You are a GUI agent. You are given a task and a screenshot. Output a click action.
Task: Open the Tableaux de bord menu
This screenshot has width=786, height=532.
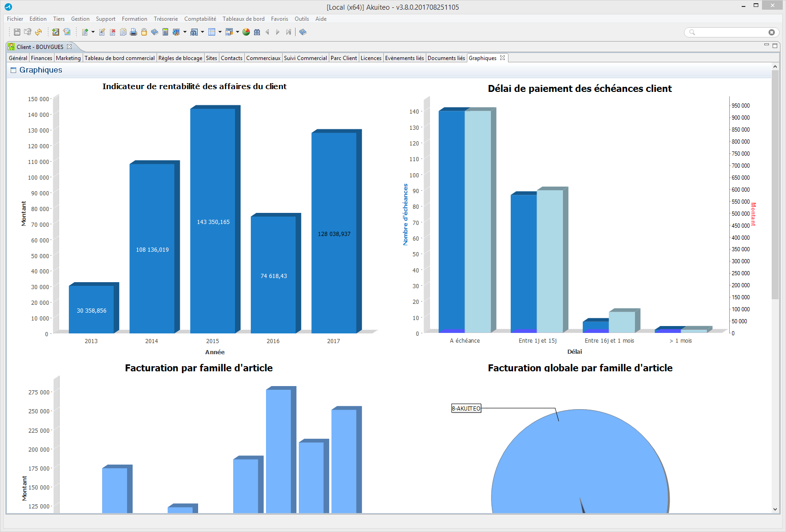243,19
